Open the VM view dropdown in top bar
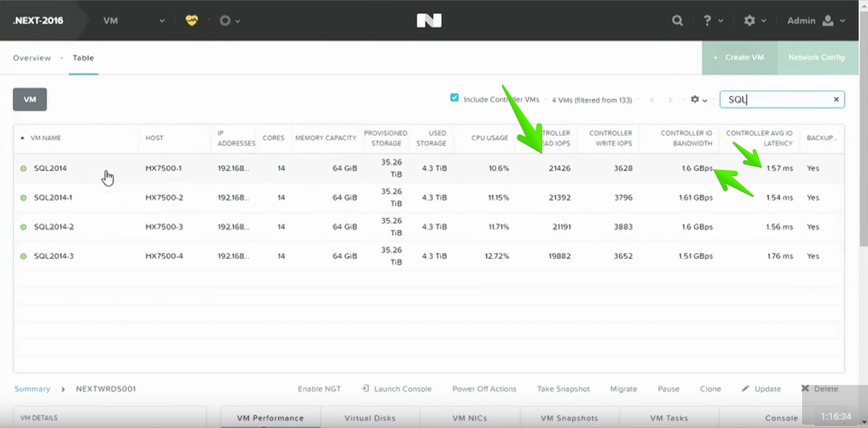This screenshot has width=868, height=428. coord(134,21)
